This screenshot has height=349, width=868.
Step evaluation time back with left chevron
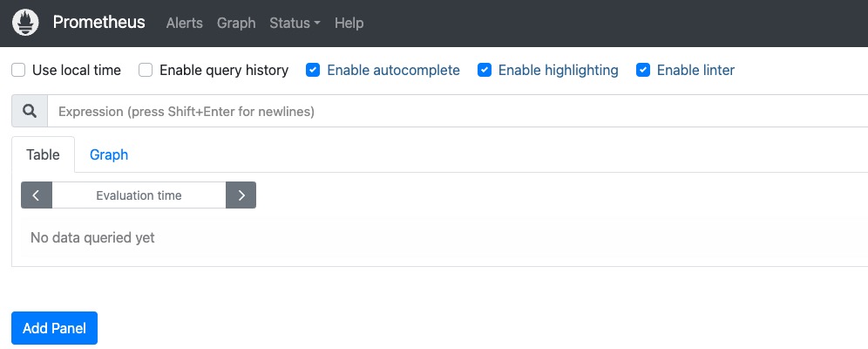37,195
